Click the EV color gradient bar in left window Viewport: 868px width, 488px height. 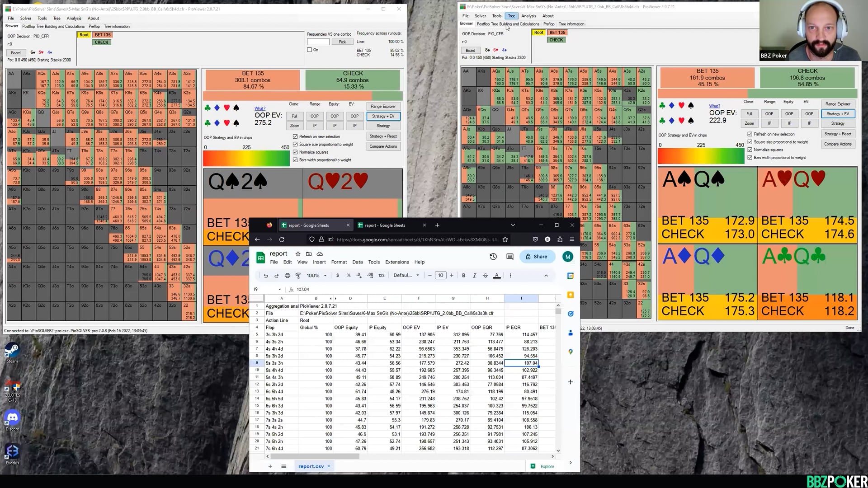(x=246, y=159)
